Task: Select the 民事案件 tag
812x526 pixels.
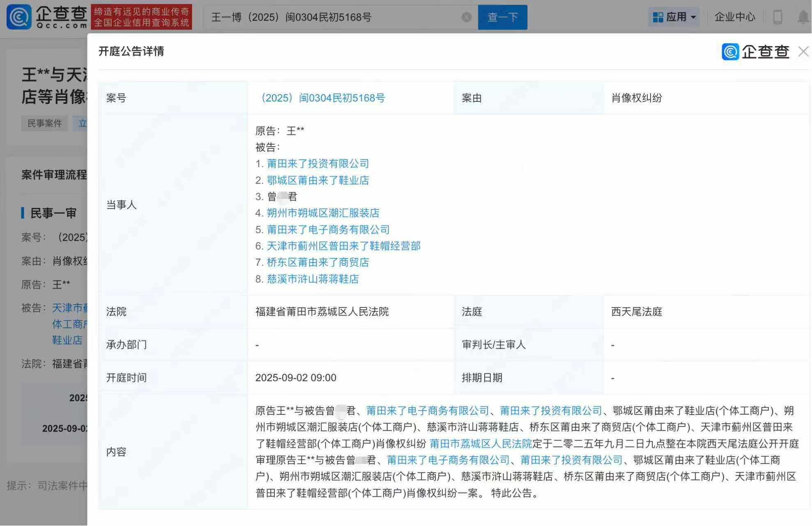Action: tap(44, 123)
